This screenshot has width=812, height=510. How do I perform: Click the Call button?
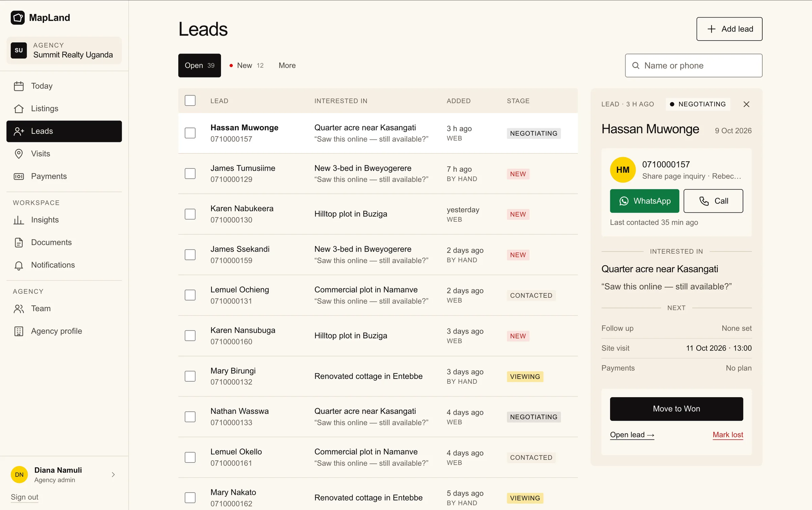[713, 201]
